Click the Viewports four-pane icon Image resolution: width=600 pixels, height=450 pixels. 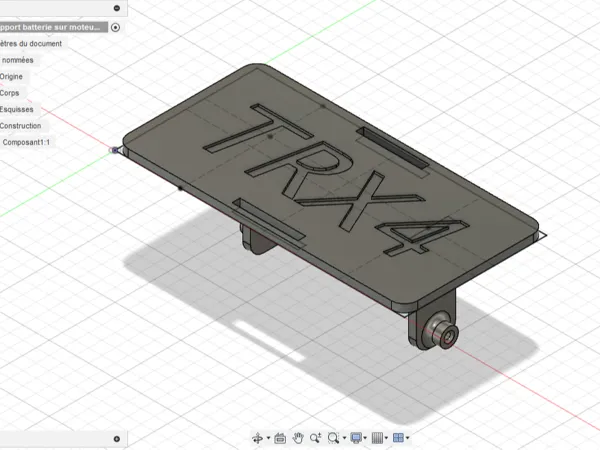click(398, 438)
